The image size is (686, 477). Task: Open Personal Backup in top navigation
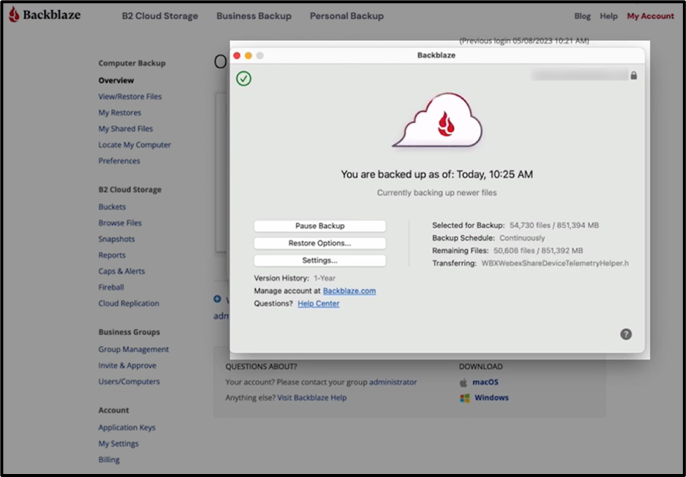tap(346, 16)
